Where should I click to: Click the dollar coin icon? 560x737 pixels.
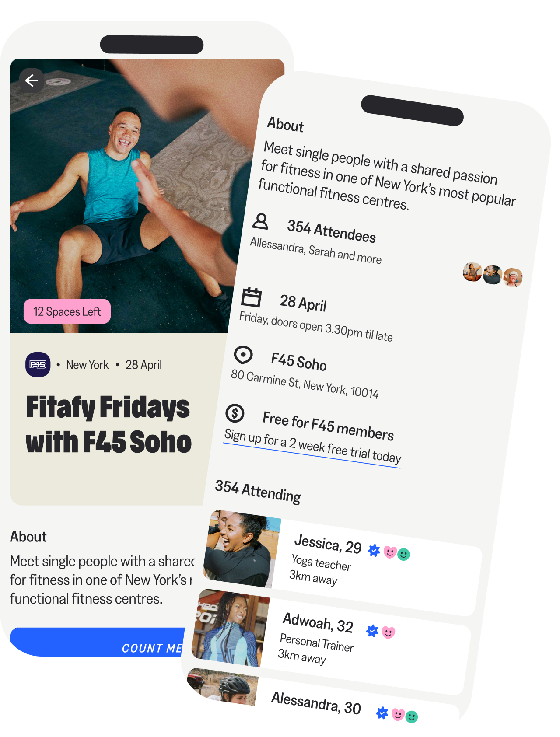click(235, 413)
